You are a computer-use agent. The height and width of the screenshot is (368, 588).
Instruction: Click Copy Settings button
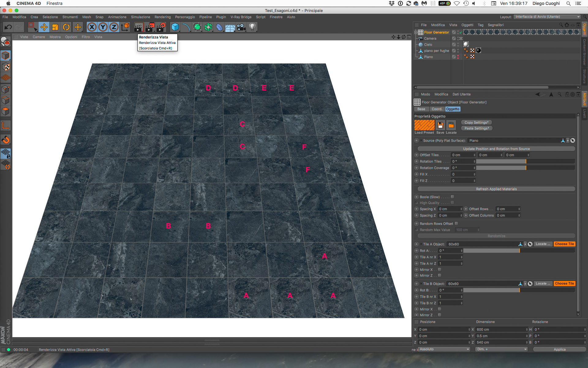click(x=477, y=122)
